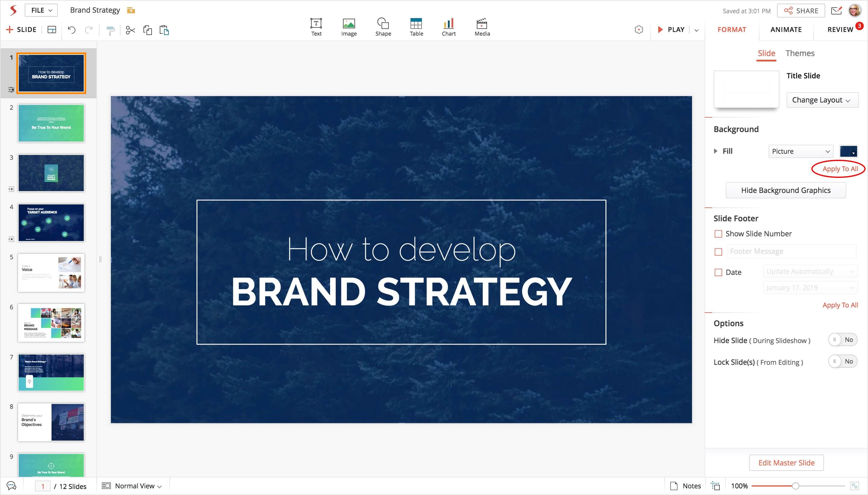Click the dark blue fill color swatch
The height and width of the screenshot is (495, 868).
tap(848, 151)
